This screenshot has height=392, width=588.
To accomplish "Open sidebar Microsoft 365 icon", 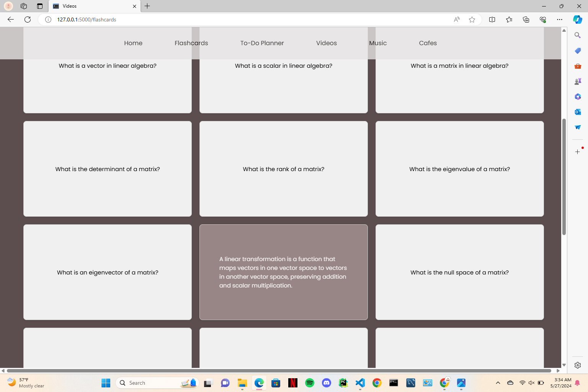I will tap(578, 96).
